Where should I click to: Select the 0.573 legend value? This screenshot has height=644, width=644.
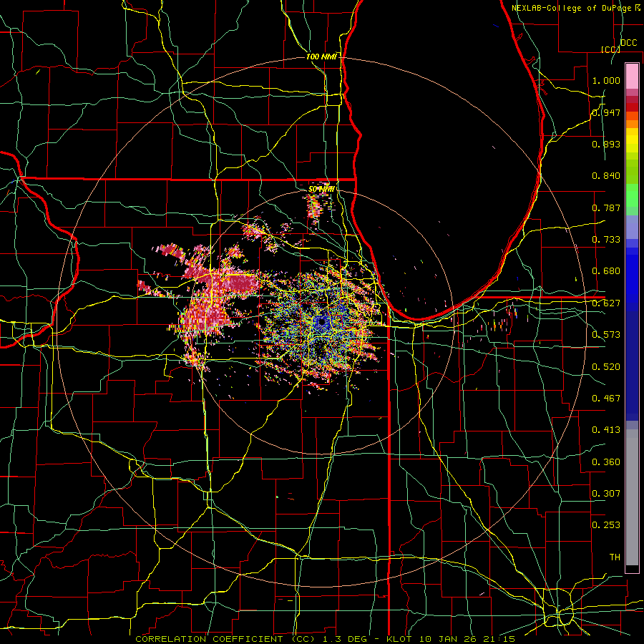pyautogui.click(x=606, y=335)
